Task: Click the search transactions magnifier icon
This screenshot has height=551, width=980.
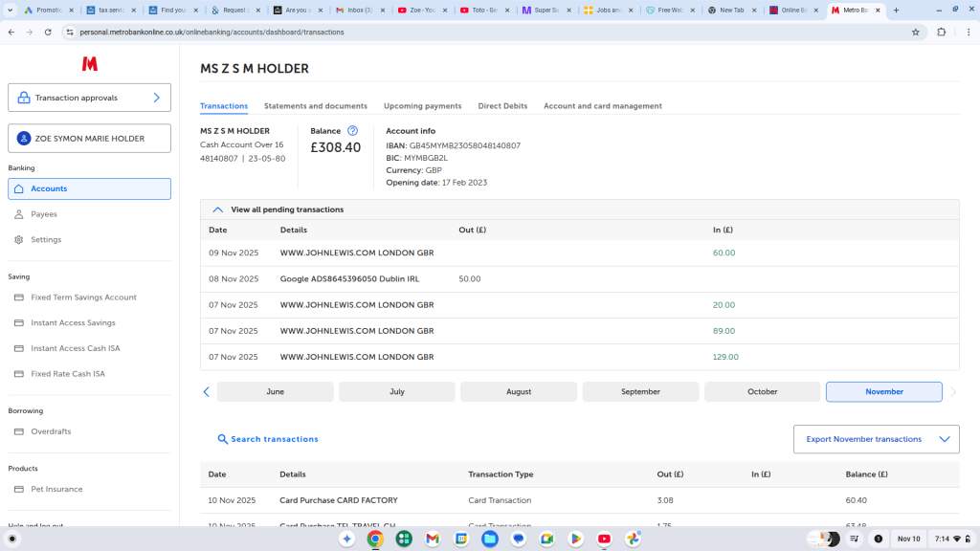Action: (x=223, y=439)
